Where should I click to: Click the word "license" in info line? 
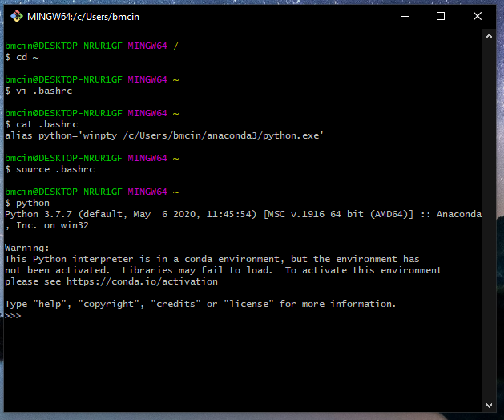click(248, 304)
